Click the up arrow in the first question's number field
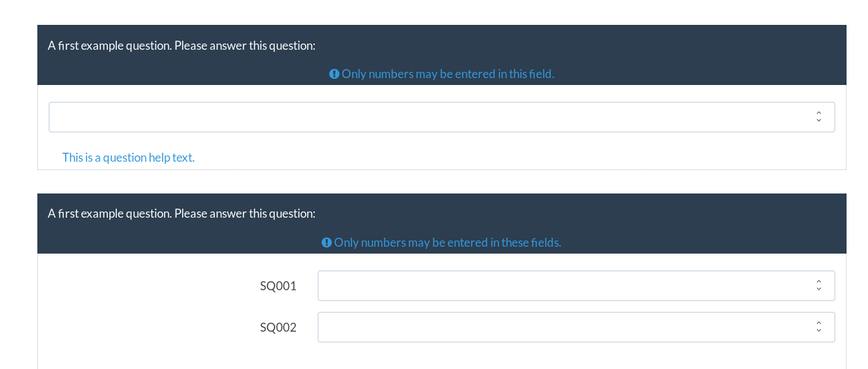Screen dimensions: 868x369 [x=819, y=113]
